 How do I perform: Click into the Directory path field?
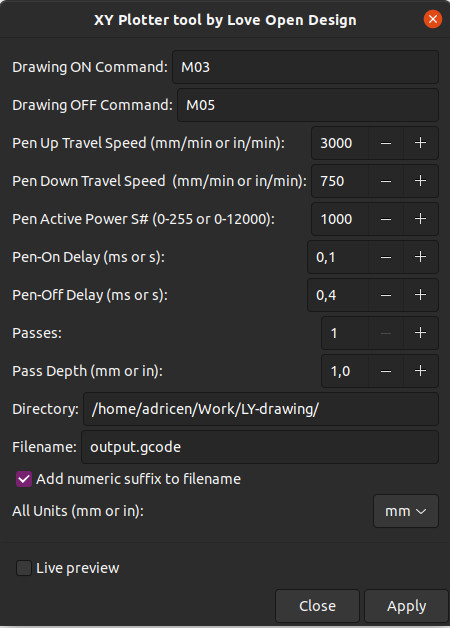261,409
